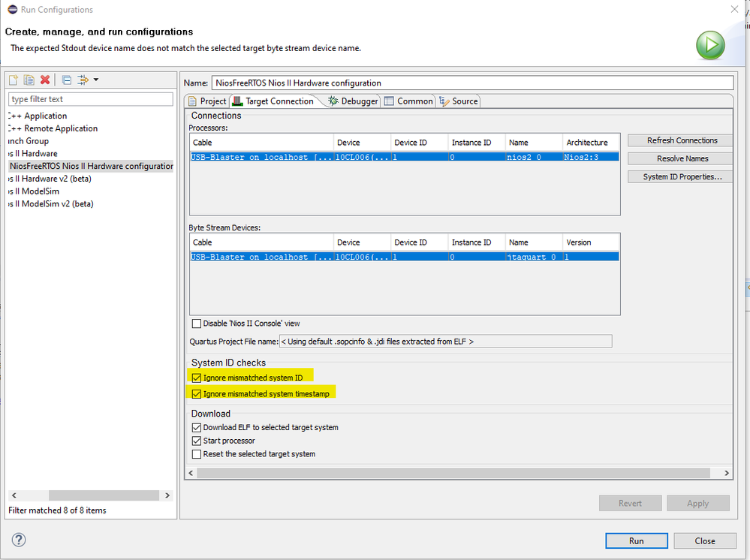Toggle the Start processor checkbox

(197, 441)
